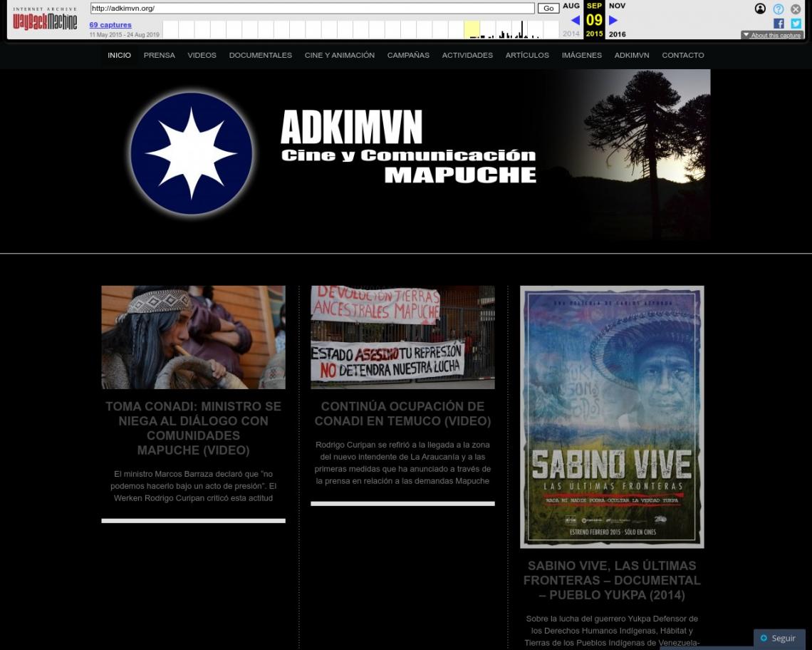Open article TOMA CONADI: MINISTRO SE NIEGA AL DIÁLOGO
The height and width of the screenshot is (650, 812).
193,428
